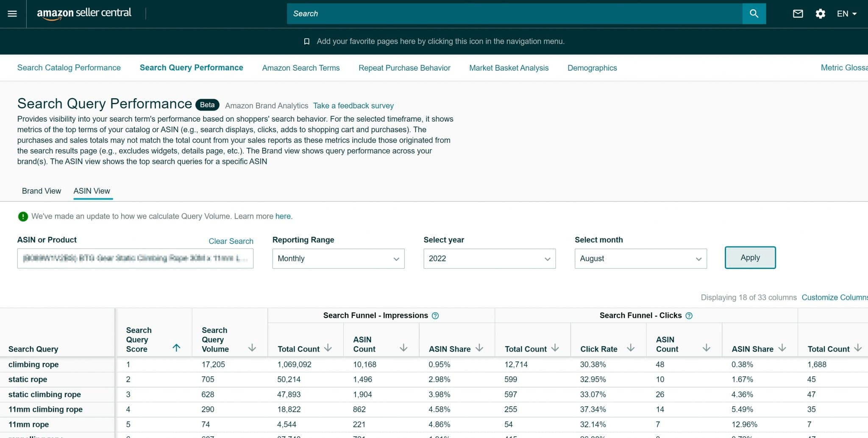
Task: Open the Monthly reporting range dropdown
Action: [338, 258]
